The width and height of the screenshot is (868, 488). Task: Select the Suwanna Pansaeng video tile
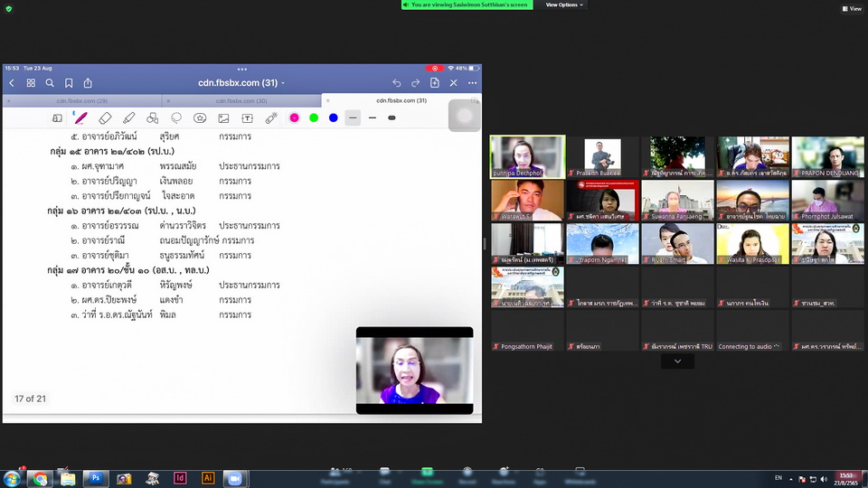click(x=677, y=201)
